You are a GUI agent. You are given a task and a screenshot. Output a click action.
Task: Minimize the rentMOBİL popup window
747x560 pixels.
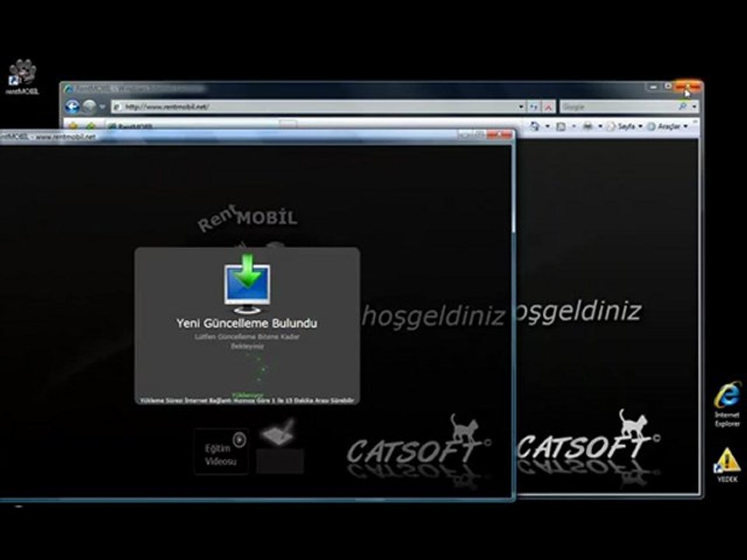464,135
